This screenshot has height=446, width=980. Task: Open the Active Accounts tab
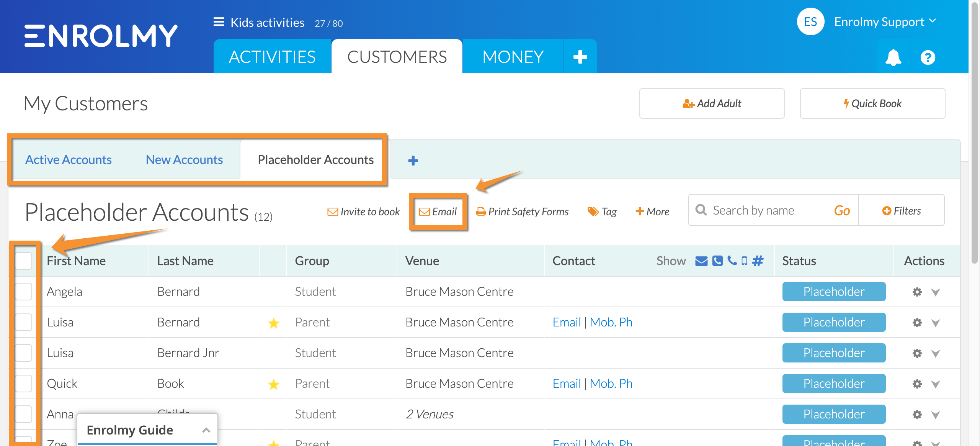click(69, 159)
